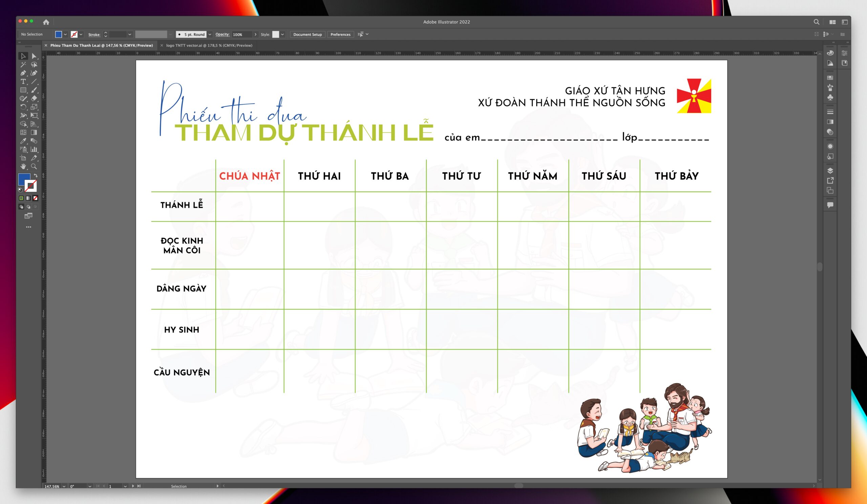Open the 5 pt. Round brush dropdown
The image size is (867, 504).
pyautogui.click(x=210, y=35)
